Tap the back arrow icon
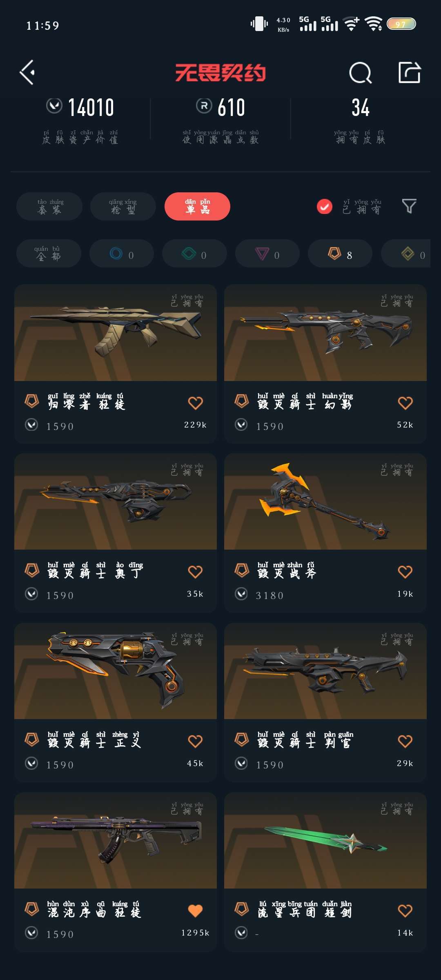Image resolution: width=441 pixels, height=980 pixels. (27, 73)
